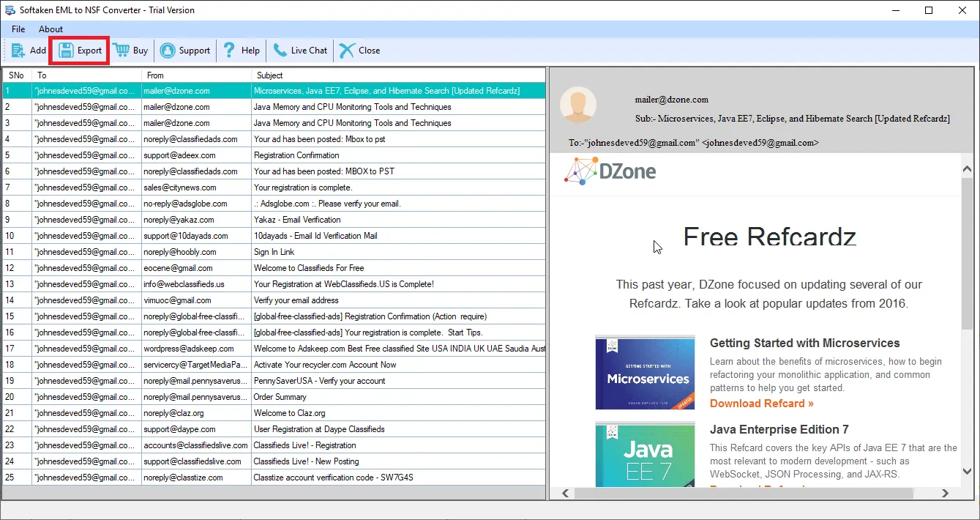
Task: Maximize the Softaken converter window
Action: pyautogui.click(x=929, y=10)
